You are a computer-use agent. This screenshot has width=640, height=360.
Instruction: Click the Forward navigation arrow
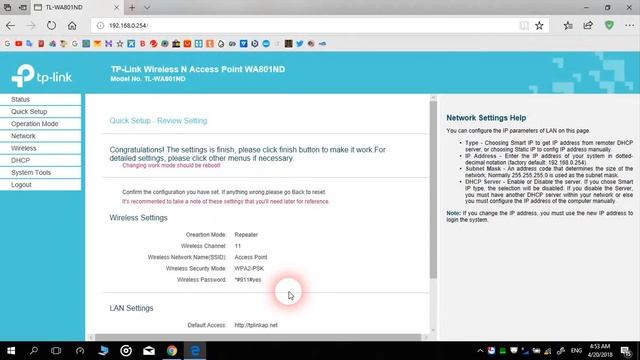click(x=31, y=25)
